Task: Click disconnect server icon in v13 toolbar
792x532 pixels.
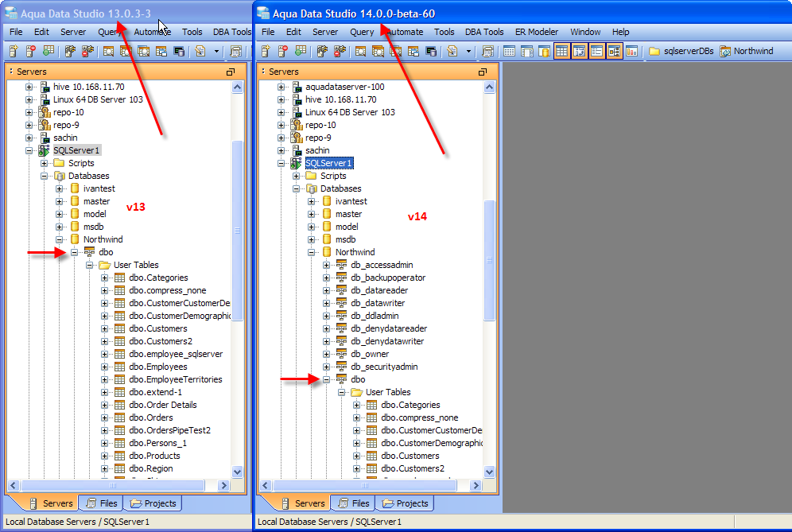Action: point(88,51)
